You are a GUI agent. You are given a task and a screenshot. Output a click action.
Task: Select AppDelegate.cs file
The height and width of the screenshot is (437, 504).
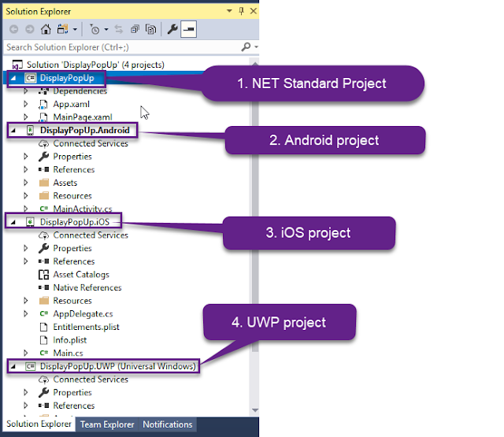[x=83, y=314]
